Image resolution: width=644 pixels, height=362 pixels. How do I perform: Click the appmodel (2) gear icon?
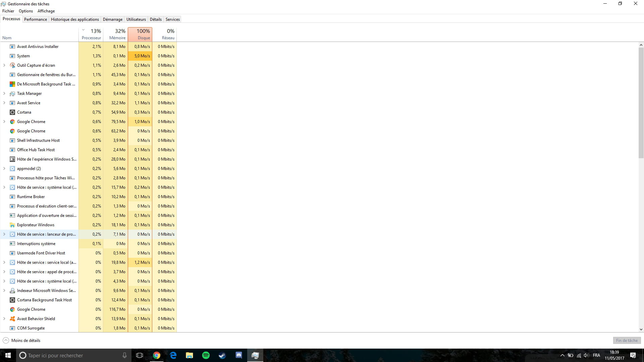click(12, 169)
